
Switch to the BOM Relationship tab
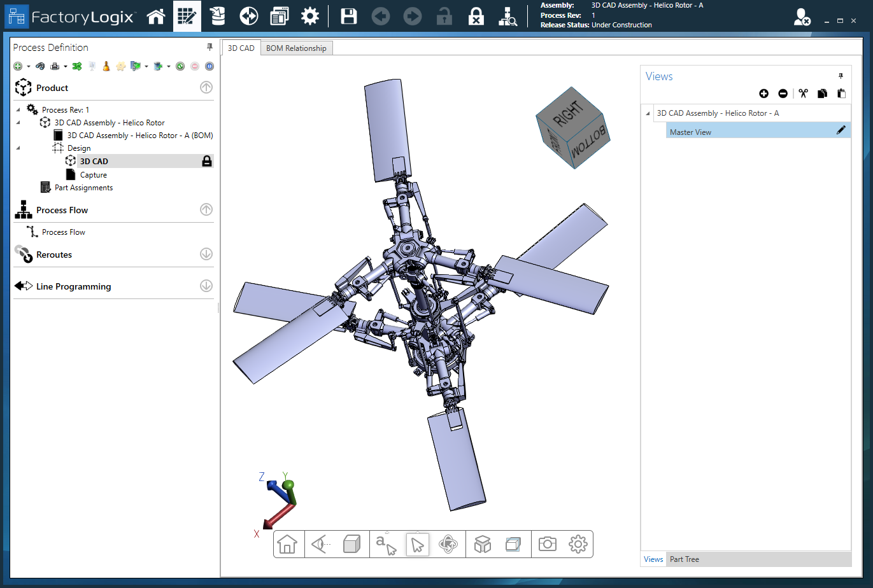coord(296,47)
